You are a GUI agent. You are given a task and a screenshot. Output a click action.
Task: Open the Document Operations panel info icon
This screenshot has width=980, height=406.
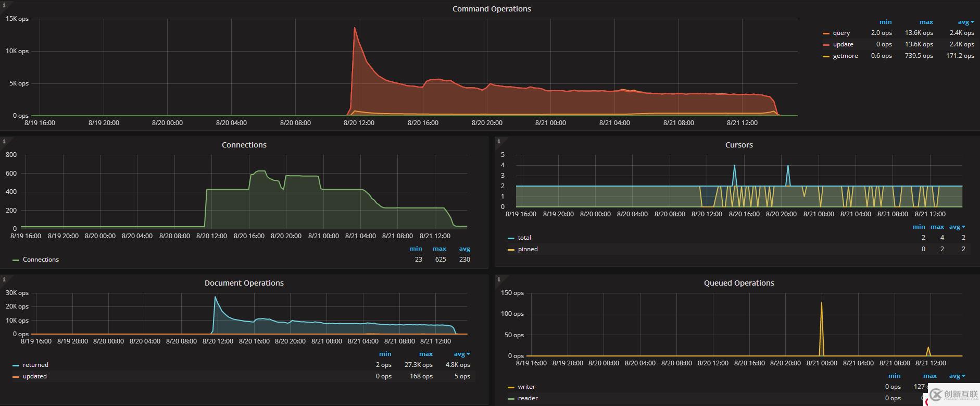pyautogui.click(x=4, y=279)
